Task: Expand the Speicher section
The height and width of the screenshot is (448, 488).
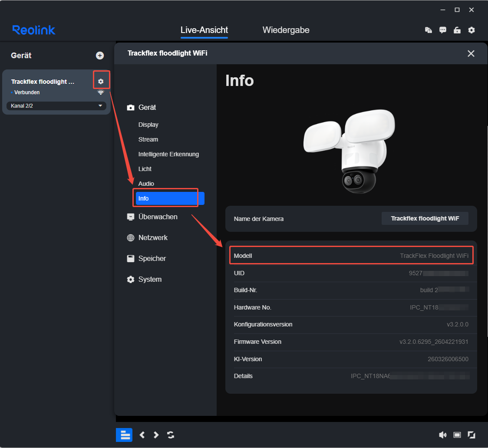Action: pos(152,259)
